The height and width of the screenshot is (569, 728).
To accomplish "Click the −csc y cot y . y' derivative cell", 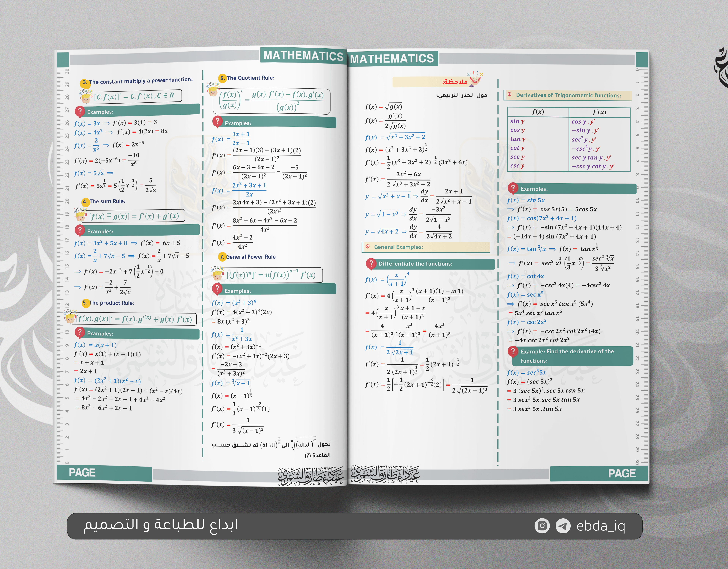I will point(593,166).
